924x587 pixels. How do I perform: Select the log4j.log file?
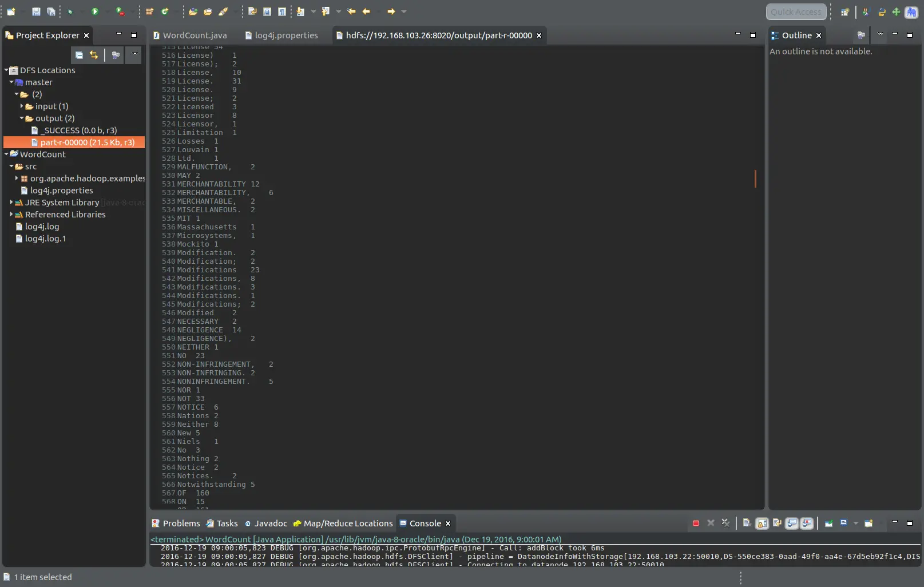click(37, 226)
